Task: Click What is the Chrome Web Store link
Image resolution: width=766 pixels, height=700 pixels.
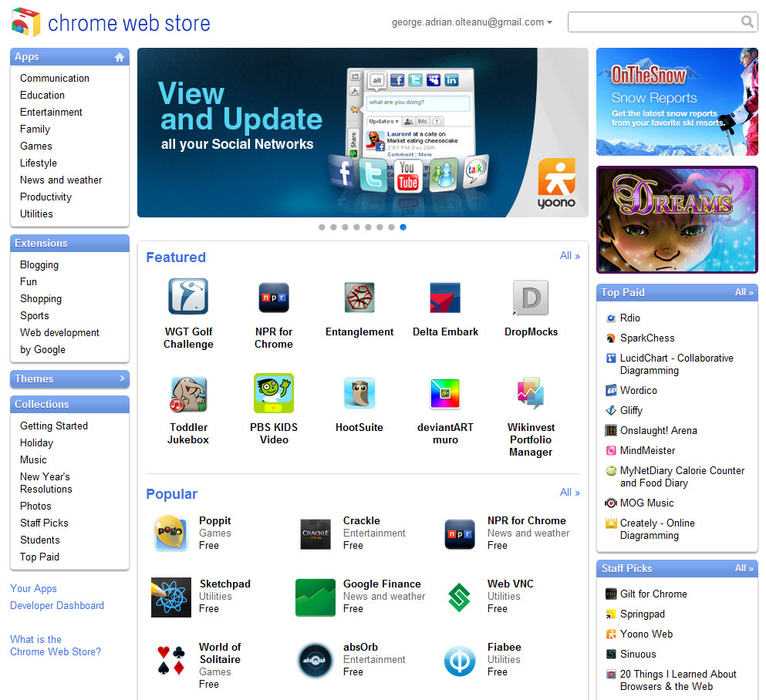Action: click(56, 645)
